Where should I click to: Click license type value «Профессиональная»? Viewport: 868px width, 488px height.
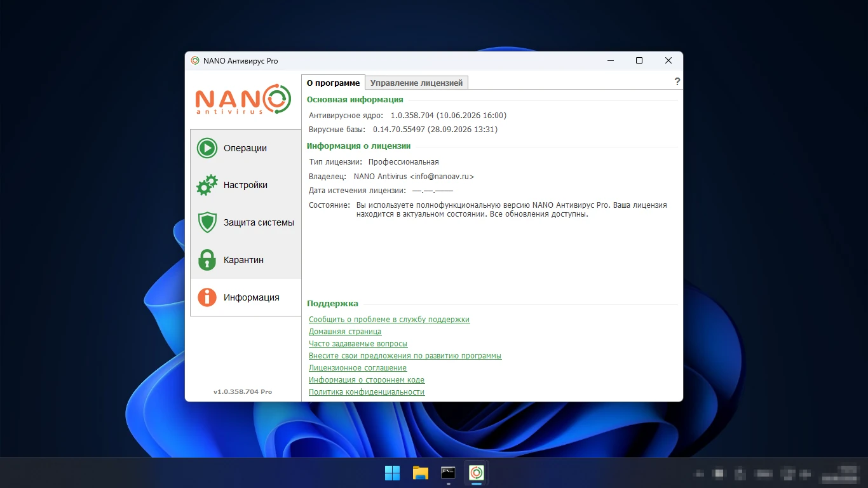pos(403,162)
